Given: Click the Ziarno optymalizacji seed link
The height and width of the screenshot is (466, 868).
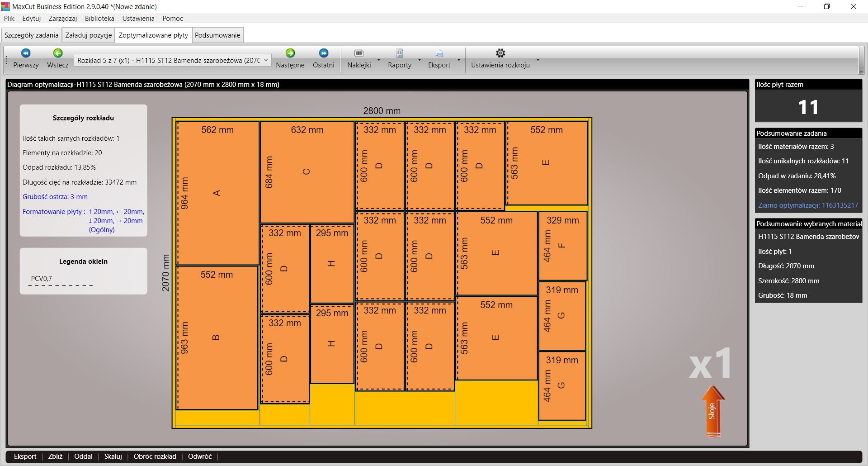Looking at the screenshot, I should tap(808, 205).
